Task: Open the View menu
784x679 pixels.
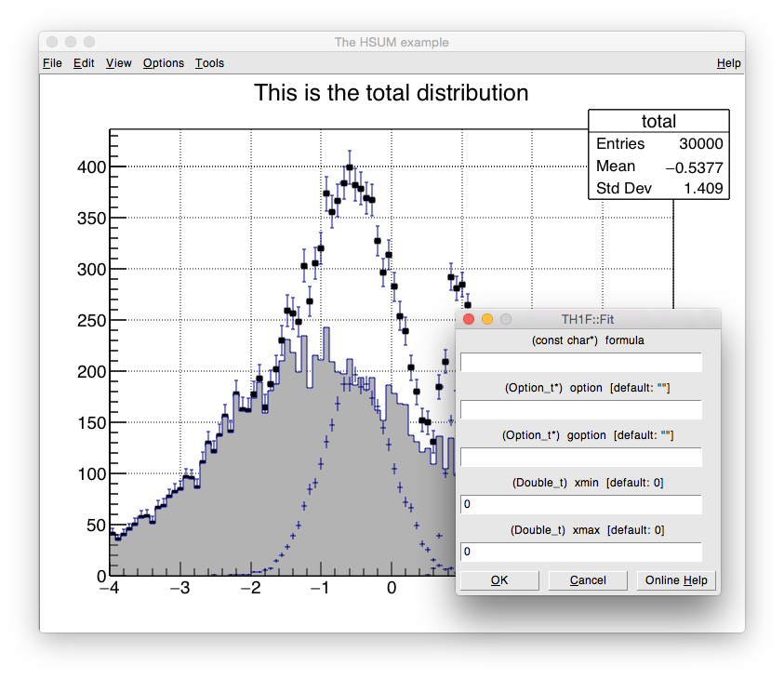Action: pyautogui.click(x=118, y=63)
